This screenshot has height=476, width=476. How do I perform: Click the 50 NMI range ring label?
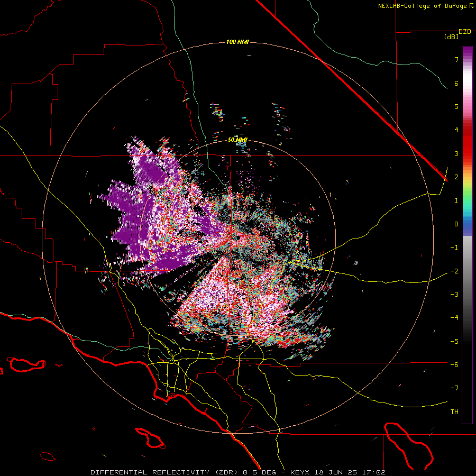pyautogui.click(x=237, y=140)
